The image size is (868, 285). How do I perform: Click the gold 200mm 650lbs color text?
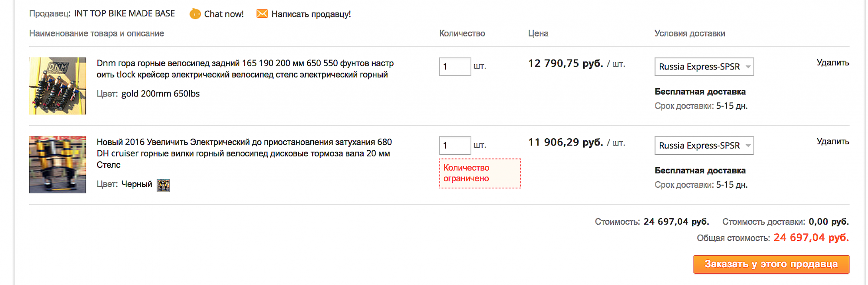(x=160, y=94)
